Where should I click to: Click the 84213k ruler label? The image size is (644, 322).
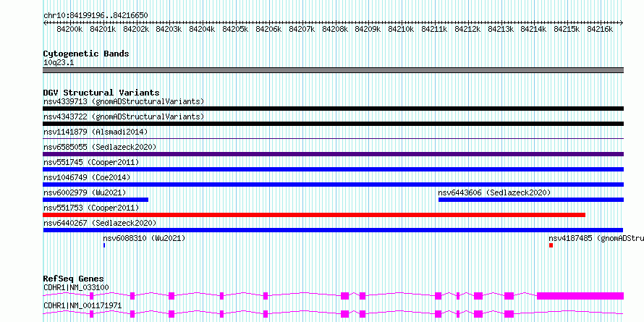coord(501,29)
